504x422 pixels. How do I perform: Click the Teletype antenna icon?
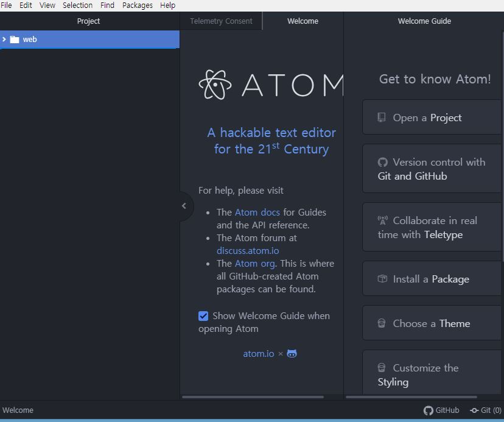(x=382, y=220)
